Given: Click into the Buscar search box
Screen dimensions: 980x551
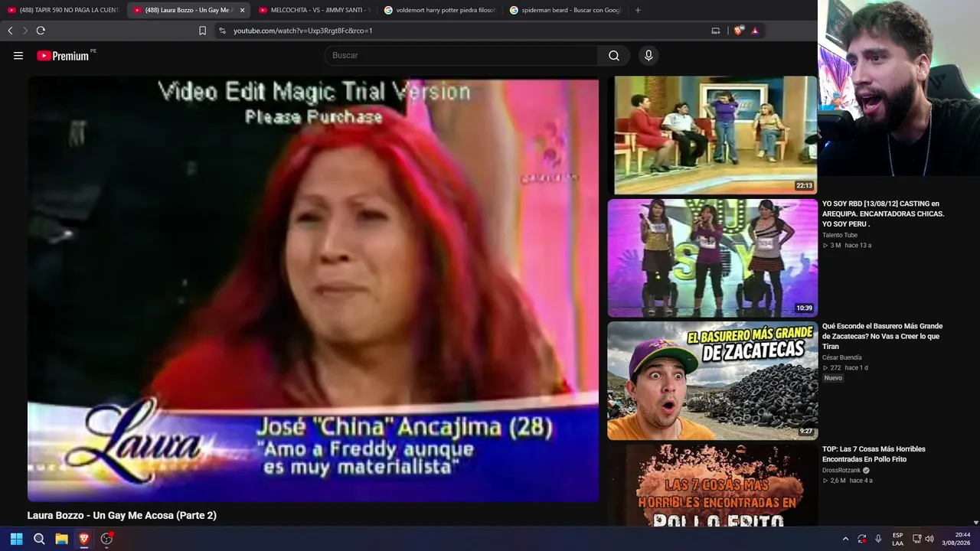Looking at the screenshot, I should pos(461,56).
